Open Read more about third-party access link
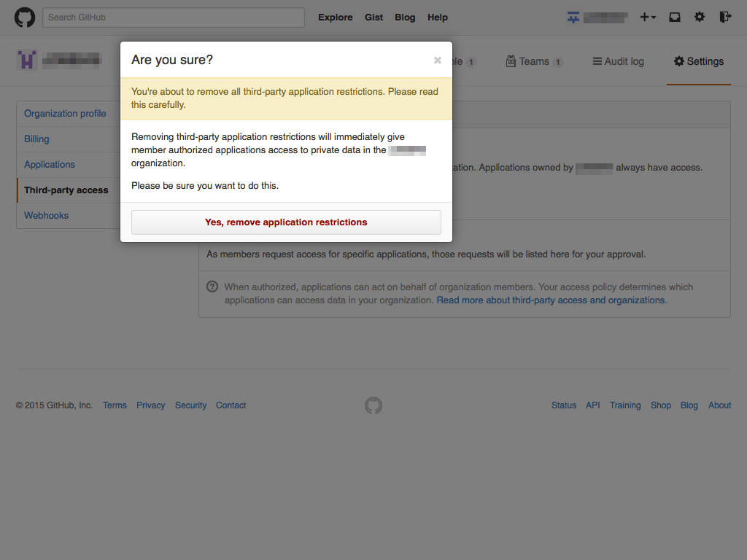Screen dimensions: 747x560 pyautogui.click(x=551, y=300)
